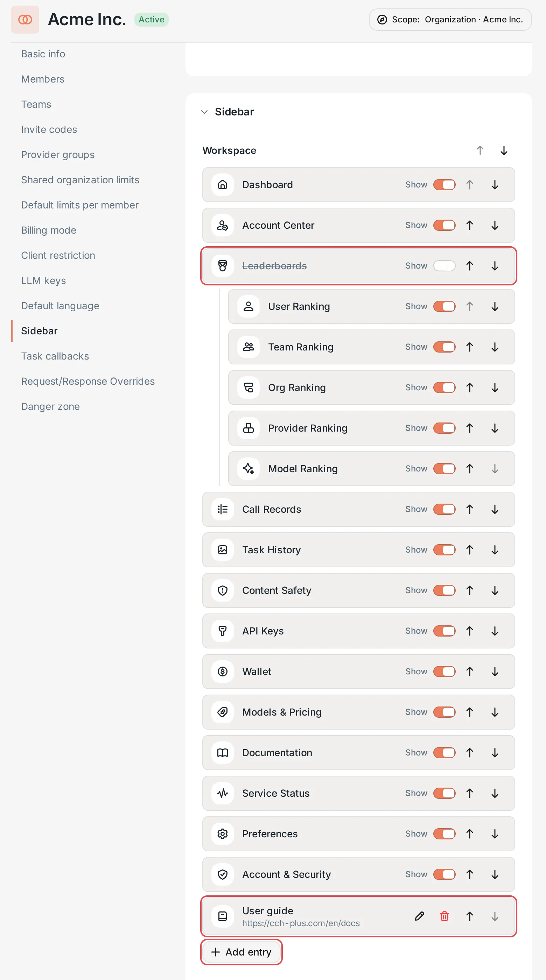Toggle Dashboard visibility off
Screen dimensions: 546x980
click(444, 185)
